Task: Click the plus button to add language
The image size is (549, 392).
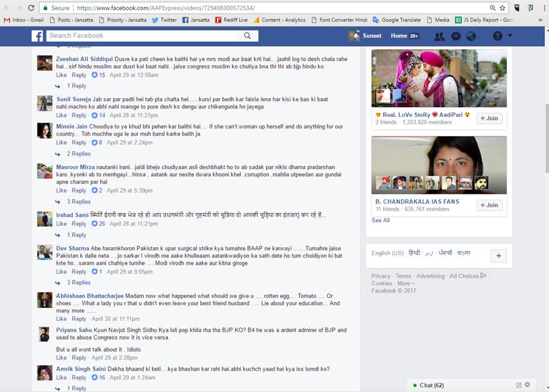Action: (x=498, y=256)
